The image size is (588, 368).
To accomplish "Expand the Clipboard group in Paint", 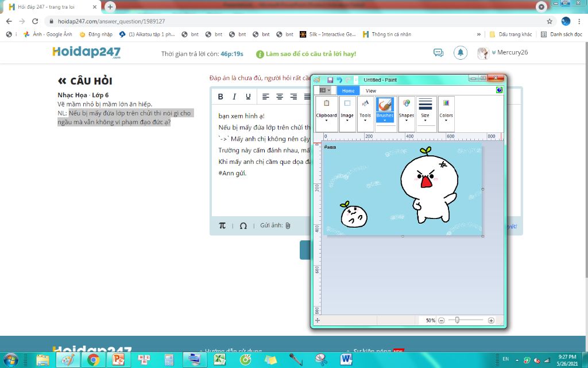I will point(326,114).
